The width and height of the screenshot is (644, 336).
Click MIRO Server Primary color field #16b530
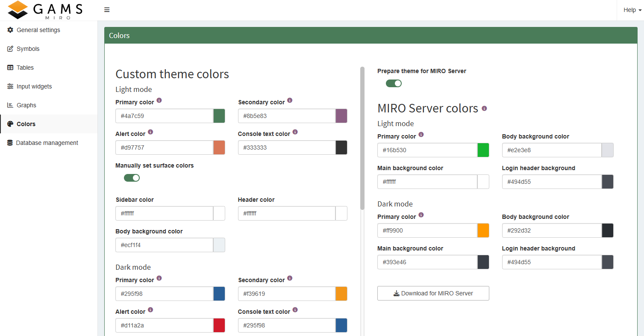pos(427,150)
